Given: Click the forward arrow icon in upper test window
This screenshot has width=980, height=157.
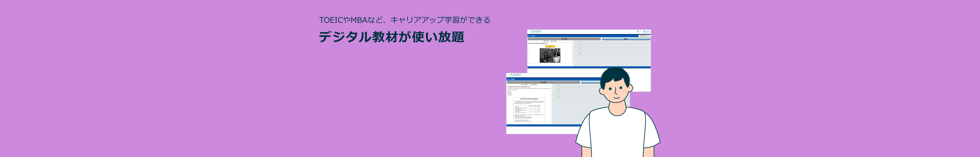Looking at the screenshot, I should click(x=641, y=32).
